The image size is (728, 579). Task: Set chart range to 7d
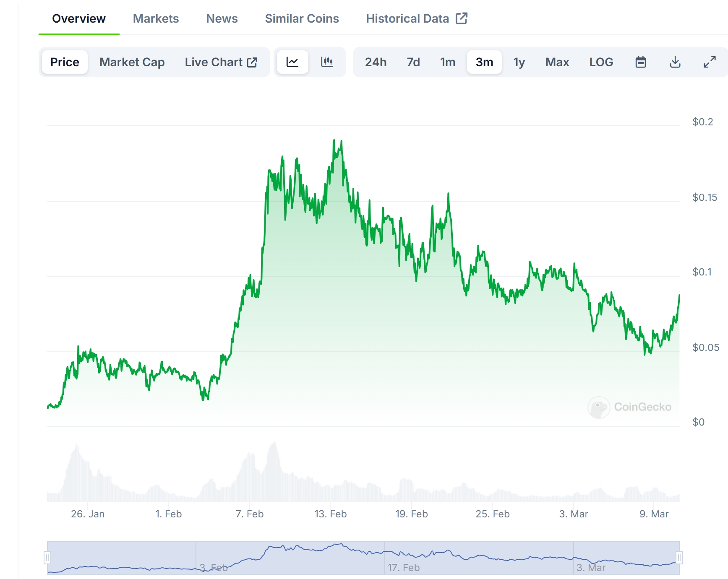tap(413, 62)
